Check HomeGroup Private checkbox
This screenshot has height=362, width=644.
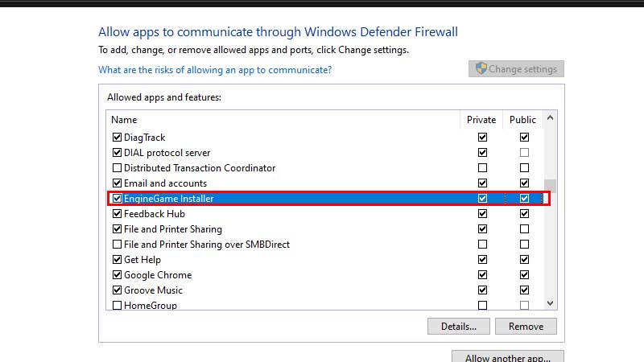coord(482,306)
